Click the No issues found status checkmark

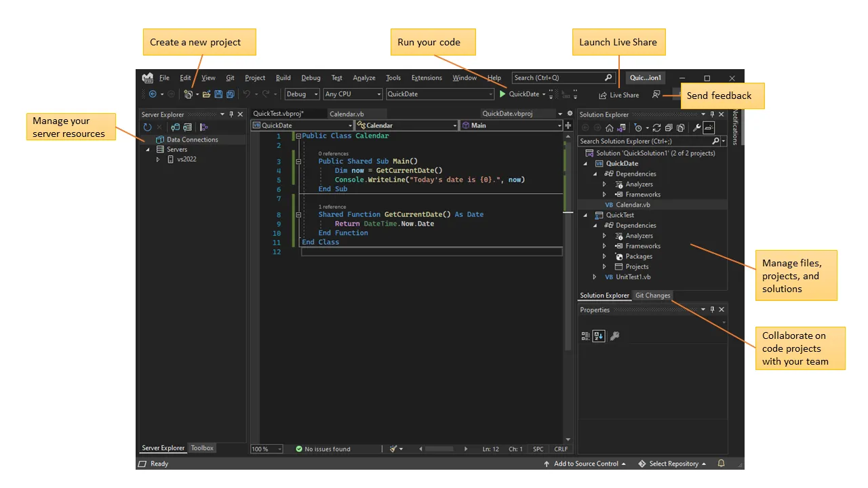click(299, 449)
